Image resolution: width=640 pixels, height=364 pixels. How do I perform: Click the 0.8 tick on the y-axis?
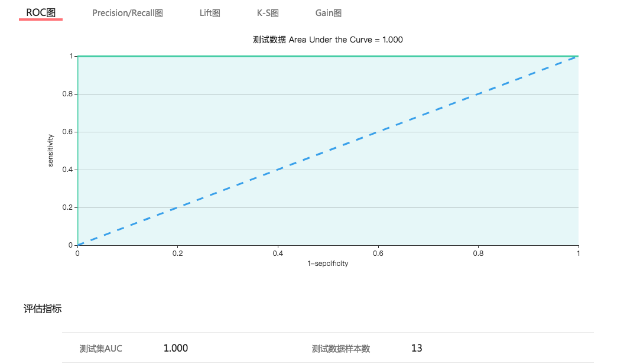coord(67,94)
